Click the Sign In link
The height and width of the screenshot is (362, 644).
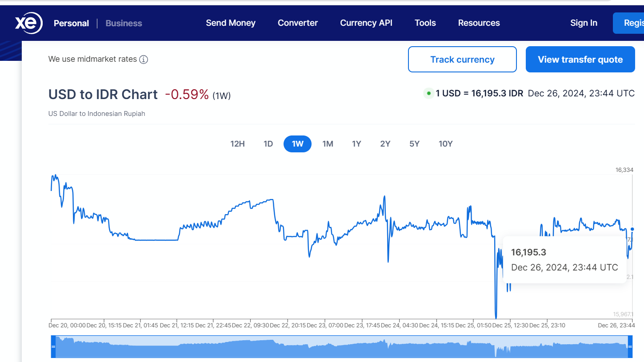584,23
